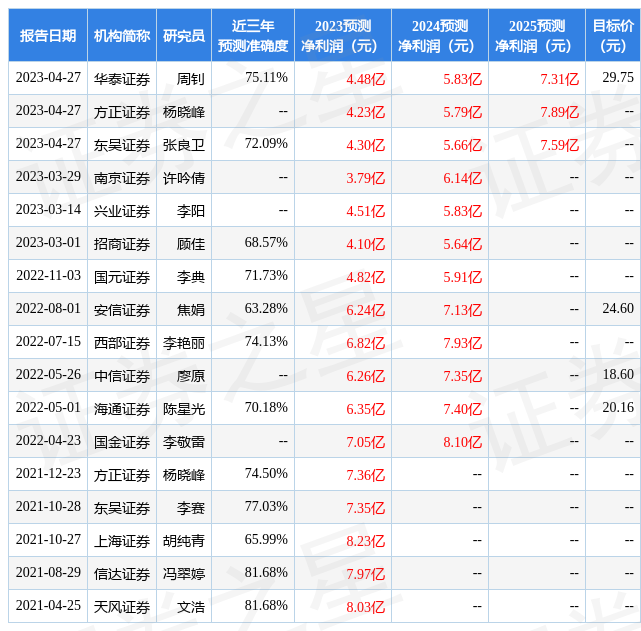Screen dimensions: 641x631
Task: Click 2023 profit value 4.48亿
Action: coord(365,79)
